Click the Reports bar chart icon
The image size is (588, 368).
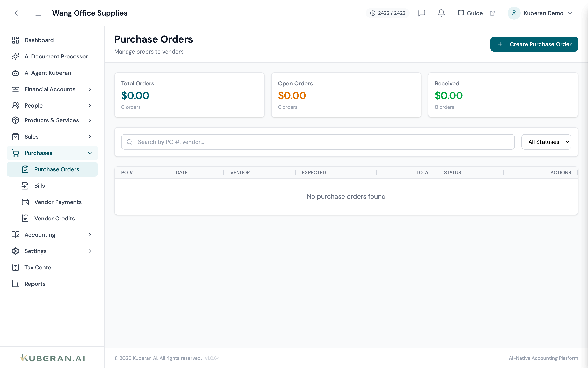[x=15, y=284]
